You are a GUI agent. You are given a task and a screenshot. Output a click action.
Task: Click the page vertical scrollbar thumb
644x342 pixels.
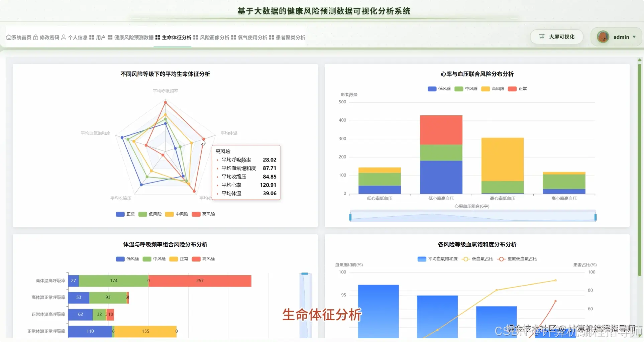click(639, 170)
